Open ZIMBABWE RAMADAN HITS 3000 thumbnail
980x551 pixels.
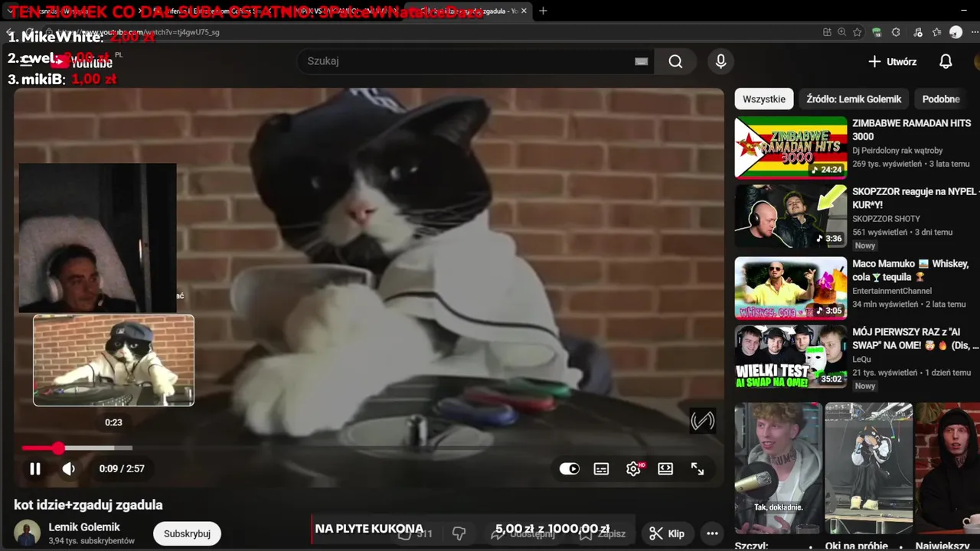[x=791, y=148]
